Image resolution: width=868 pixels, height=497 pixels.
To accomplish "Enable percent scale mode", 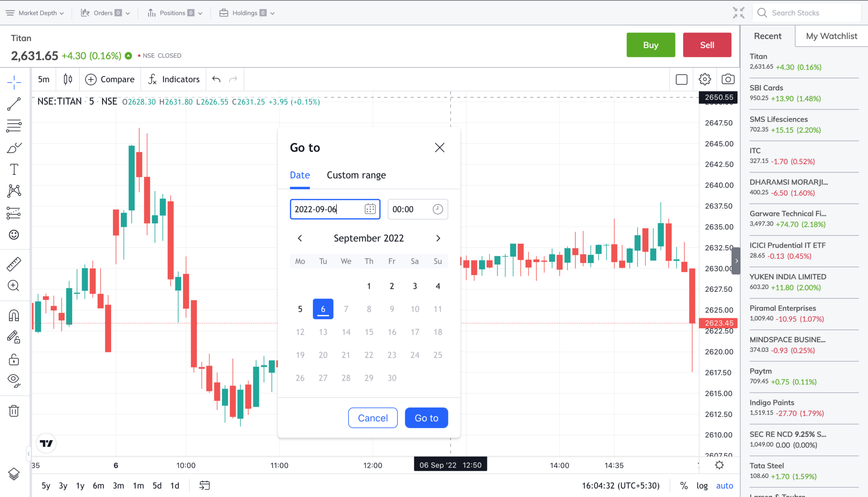I will coord(684,486).
